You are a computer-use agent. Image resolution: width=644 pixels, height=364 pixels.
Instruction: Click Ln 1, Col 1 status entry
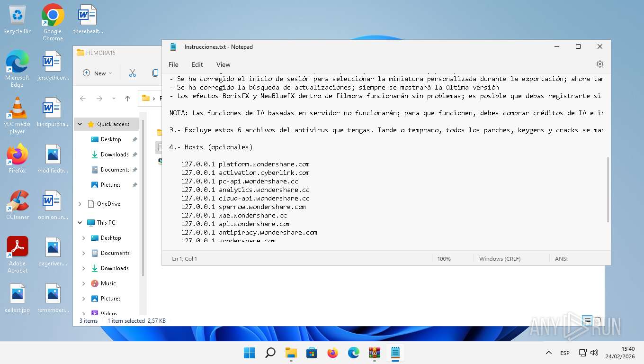pyautogui.click(x=184, y=259)
